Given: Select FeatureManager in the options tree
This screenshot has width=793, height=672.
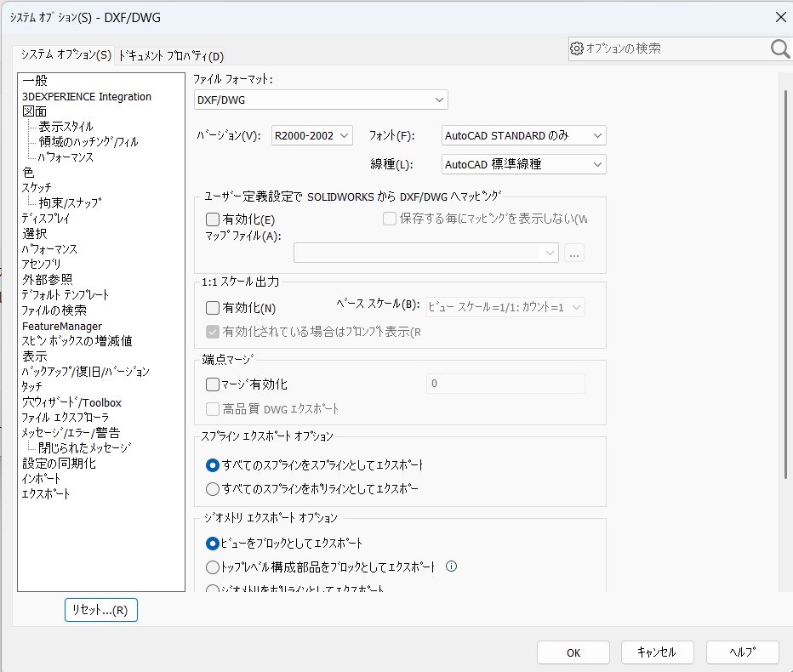Looking at the screenshot, I should click(x=62, y=326).
